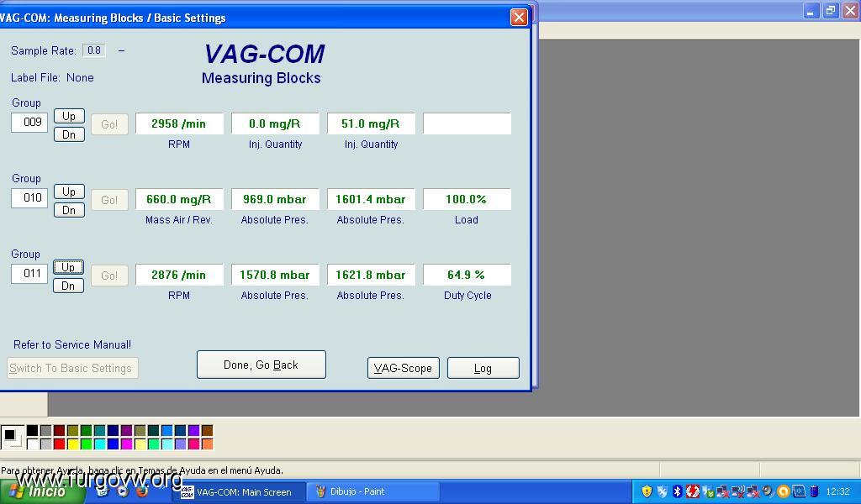Click the battery status tray icon
This screenshot has width=861, height=504.
(x=814, y=491)
